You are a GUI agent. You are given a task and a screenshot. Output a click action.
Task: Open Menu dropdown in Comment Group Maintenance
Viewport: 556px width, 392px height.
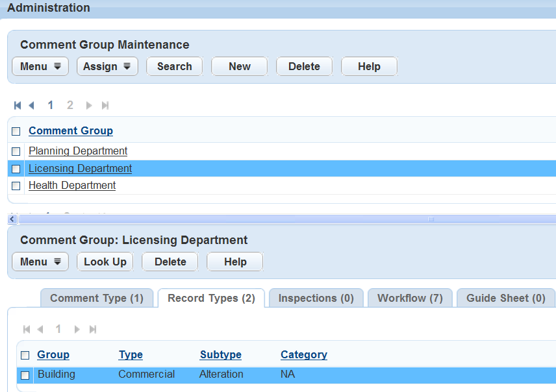40,66
